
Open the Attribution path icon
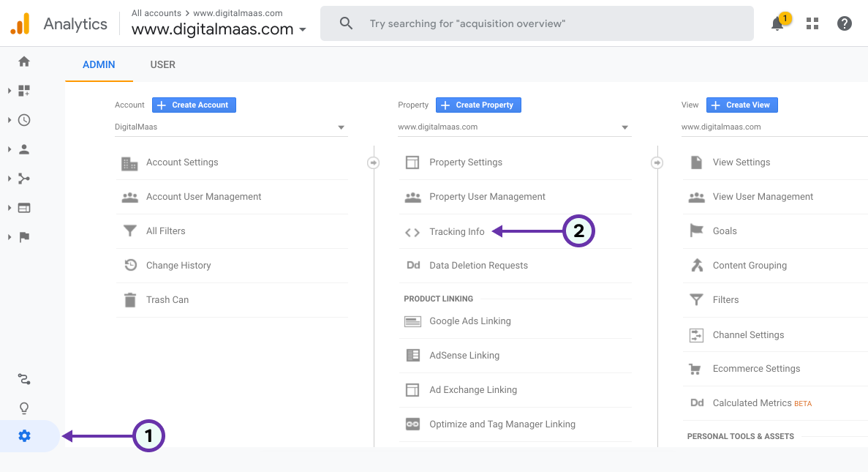24,379
